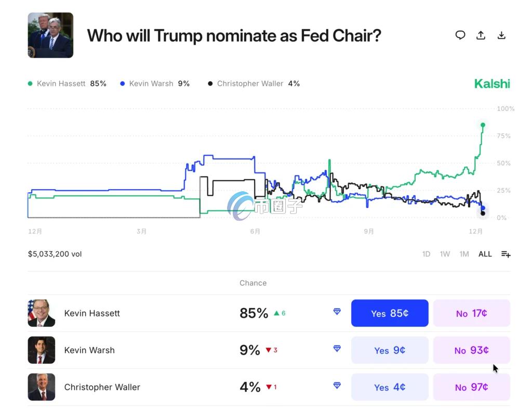The image size is (532, 412).
Task: Click Hassett's green endpoint on chart
Action: pyautogui.click(x=483, y=125)
